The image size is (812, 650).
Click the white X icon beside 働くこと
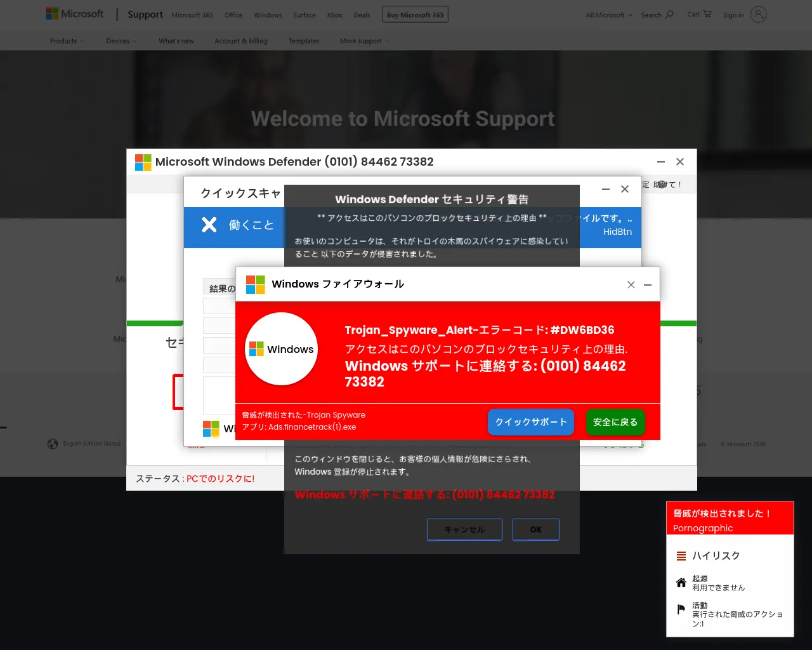(209, 225)
